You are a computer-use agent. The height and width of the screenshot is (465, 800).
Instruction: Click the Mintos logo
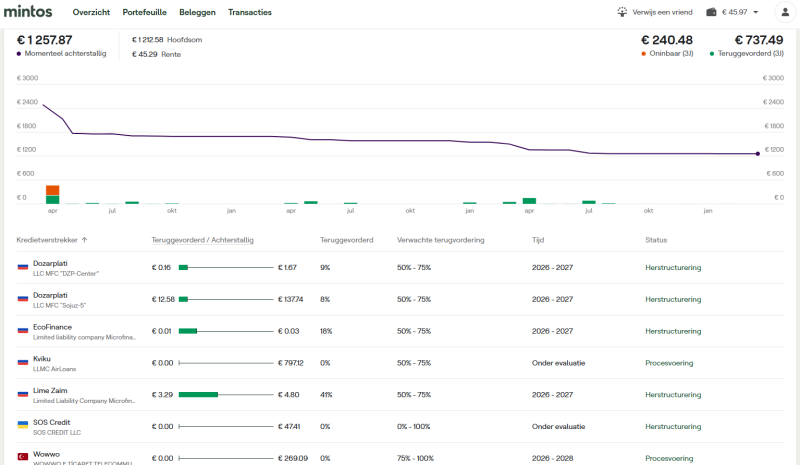click(28, 12)
